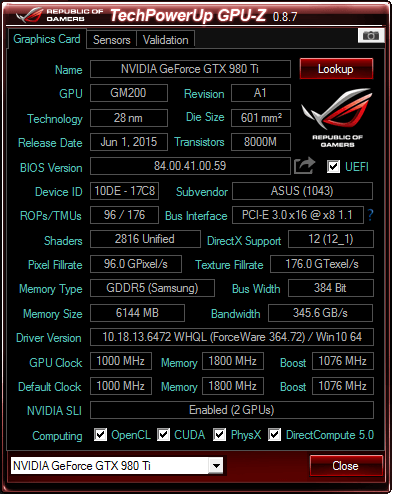Click the BIOS Version field
This screenshot has height=494, width=400.
190,166
